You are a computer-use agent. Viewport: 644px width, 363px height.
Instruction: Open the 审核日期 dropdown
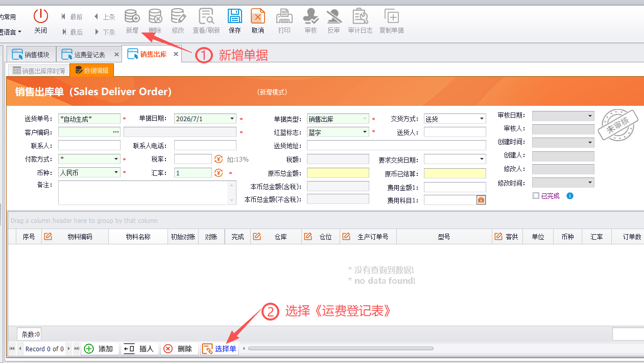pyautogui.click(x=590, y=116)
